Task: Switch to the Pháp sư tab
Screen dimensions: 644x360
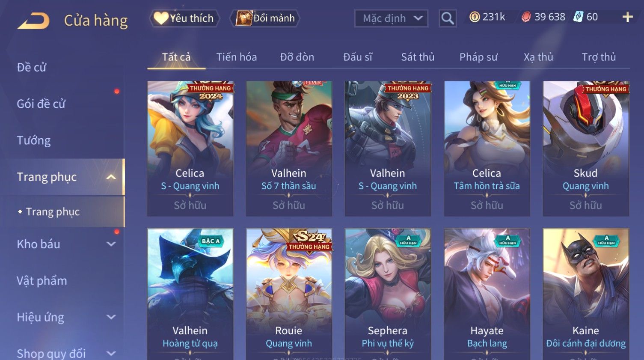Action: click(x=478, y=57)
